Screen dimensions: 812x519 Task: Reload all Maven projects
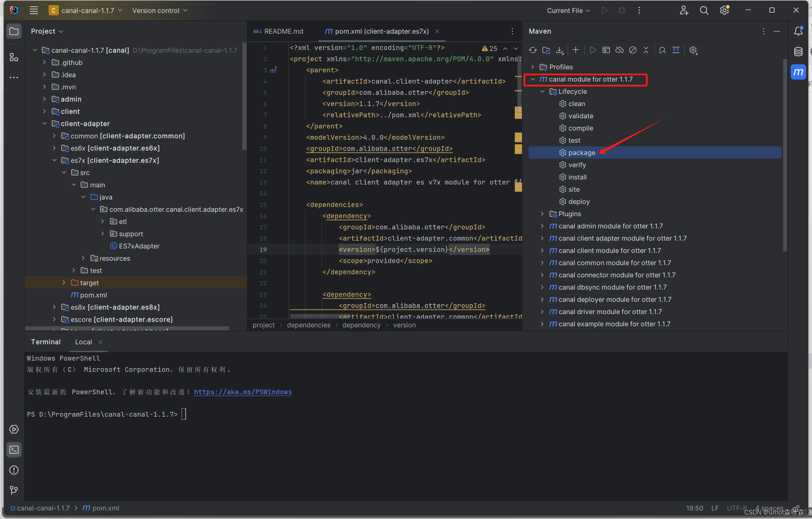[532, 50]
